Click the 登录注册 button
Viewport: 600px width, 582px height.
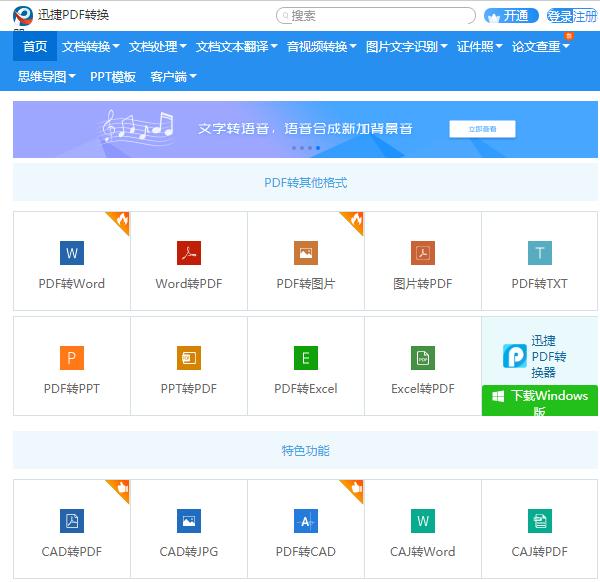[572, 16]
